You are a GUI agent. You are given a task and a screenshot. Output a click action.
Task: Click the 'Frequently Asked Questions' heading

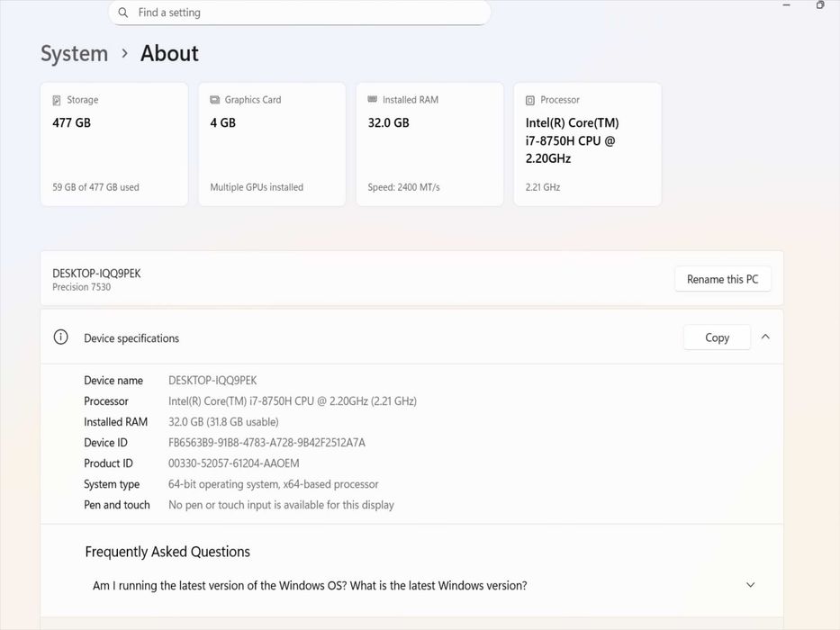coord(167,552)
